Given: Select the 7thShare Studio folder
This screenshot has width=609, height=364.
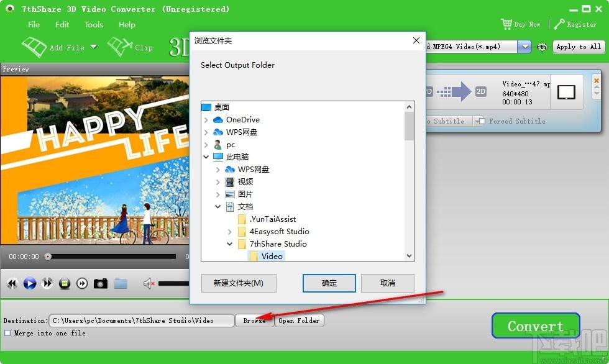Looking at the screenshot, I should pos(278,243).
